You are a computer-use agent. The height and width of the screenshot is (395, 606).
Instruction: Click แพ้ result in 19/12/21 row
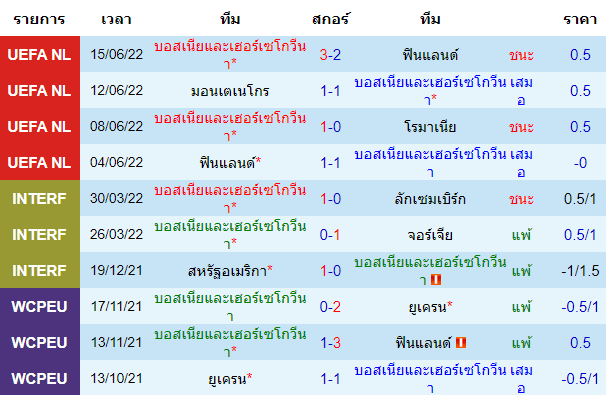click(x=521, y=271)
